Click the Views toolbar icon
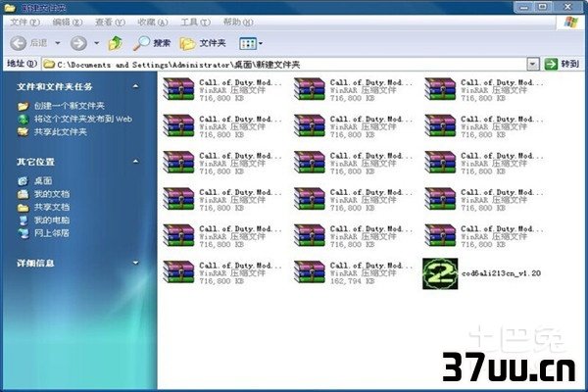Viewport: 588px width, 392px height. coord(248,43)
